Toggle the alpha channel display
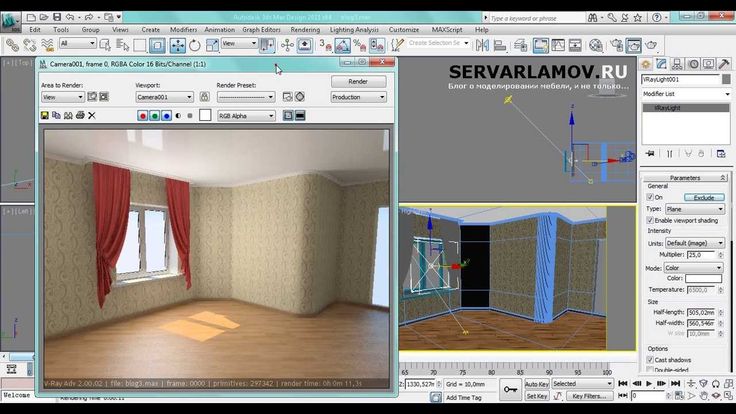This screenshot has width=736, height=414. pos(178,115)
